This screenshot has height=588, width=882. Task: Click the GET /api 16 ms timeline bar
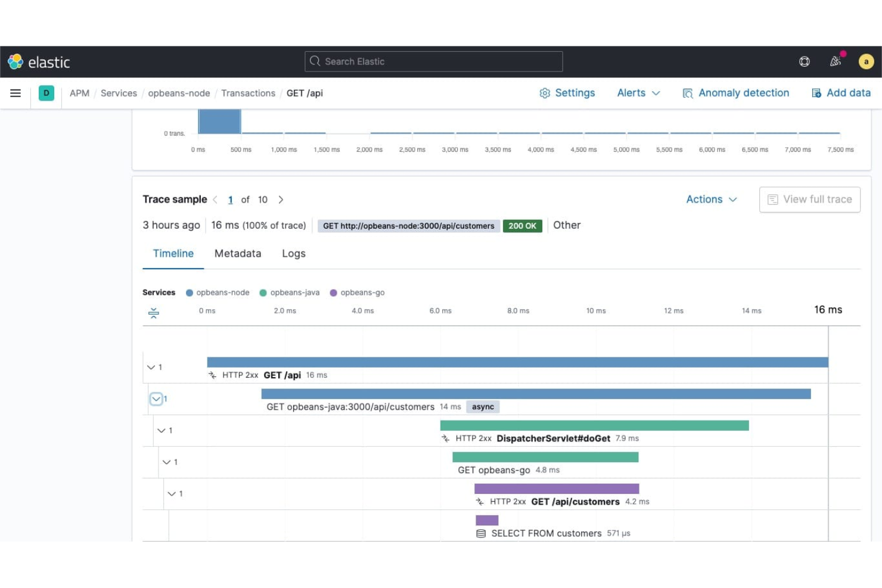pos(517,362)
